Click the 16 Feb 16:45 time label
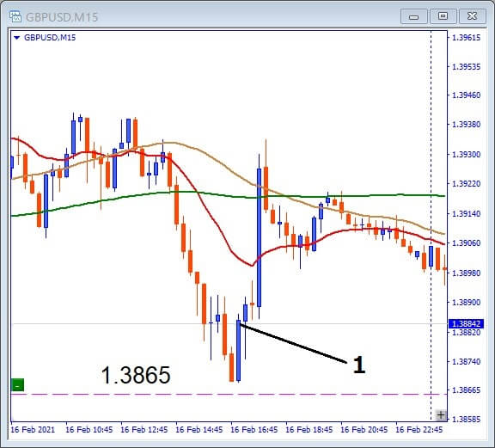495x448 pixels. 254,430
